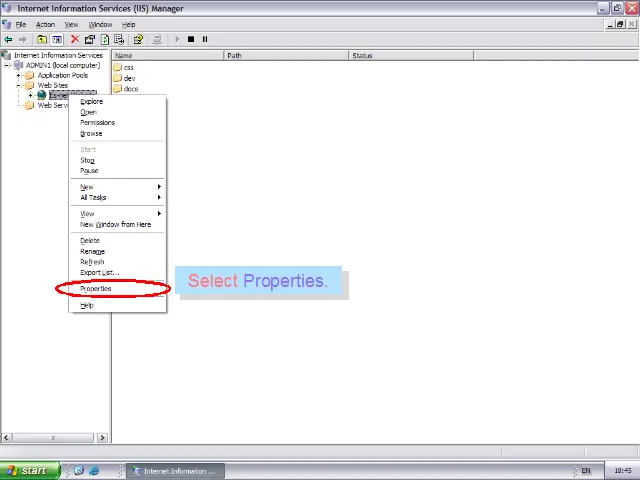Choose New Window from Here
Image resolution: width=640 pixels, height=480 pixels.
pos(118,224)
